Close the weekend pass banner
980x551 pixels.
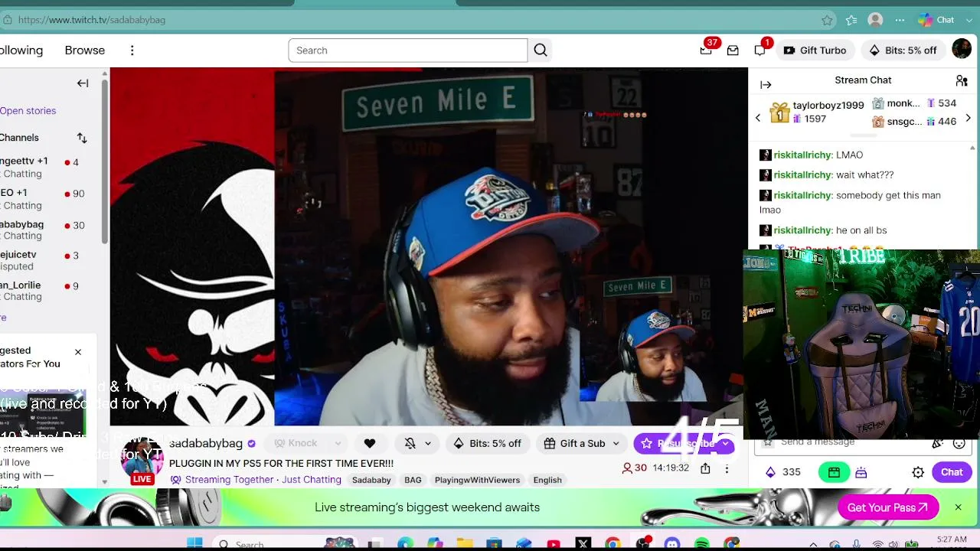[x=958, y=507]
